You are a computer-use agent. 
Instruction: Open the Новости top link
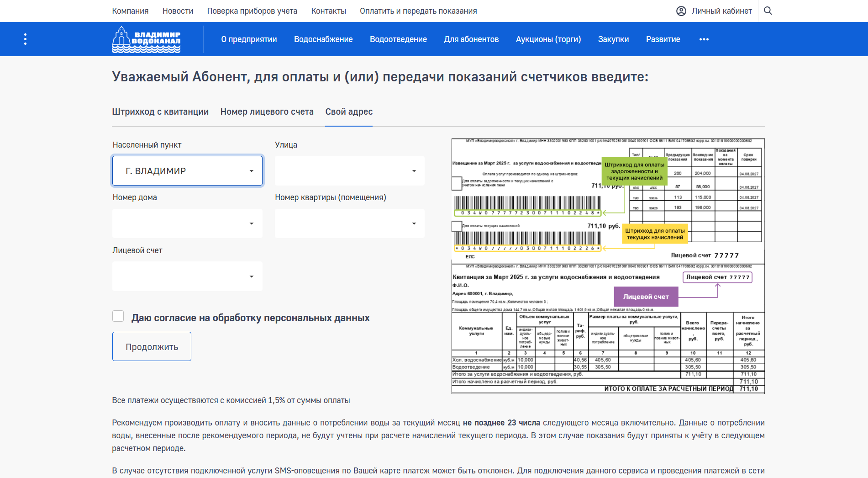178,11
